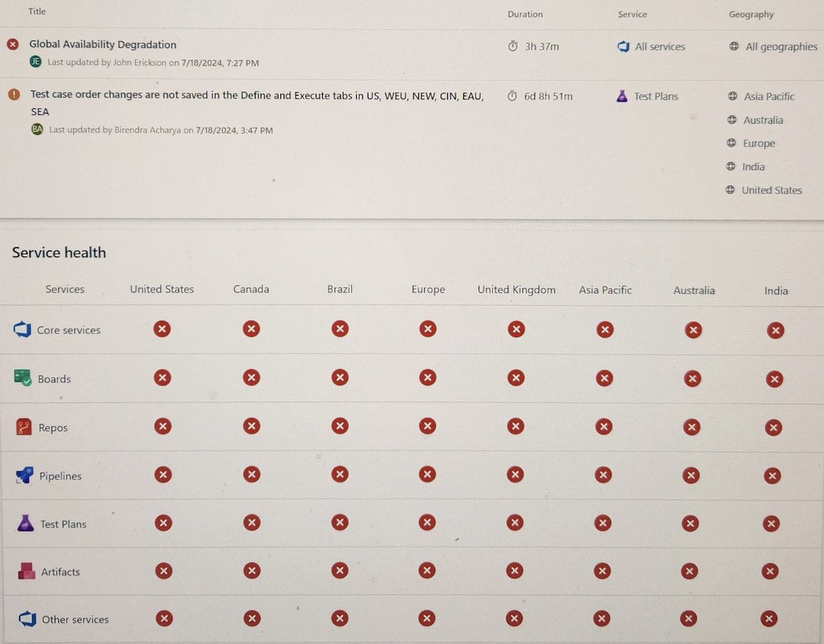824x644 pixels.
Task: Click Boards status icon for Europe
Action: tap(428, 378)
